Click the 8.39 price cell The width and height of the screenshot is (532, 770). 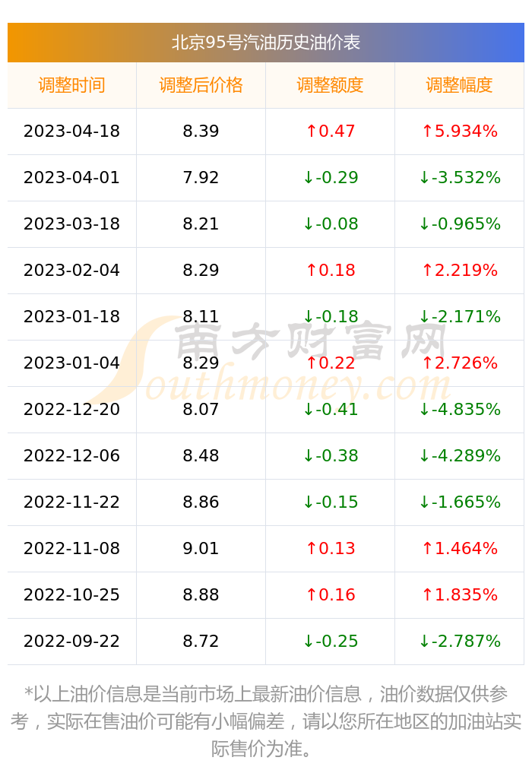(201, 131)
